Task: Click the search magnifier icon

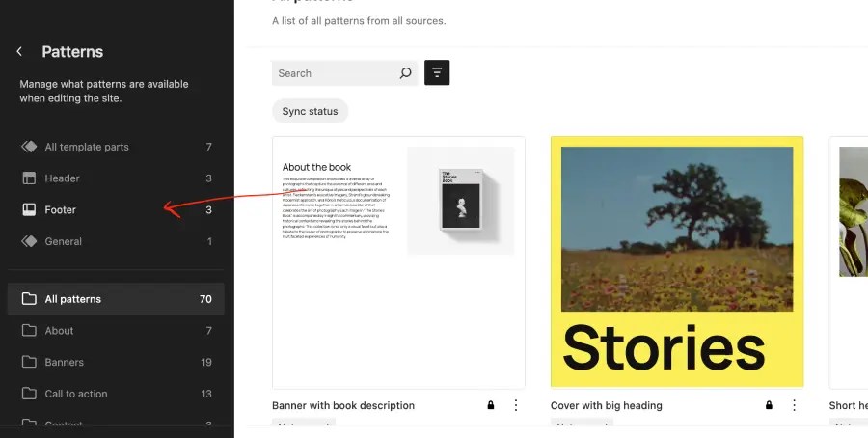Action: tap(405, 73)
